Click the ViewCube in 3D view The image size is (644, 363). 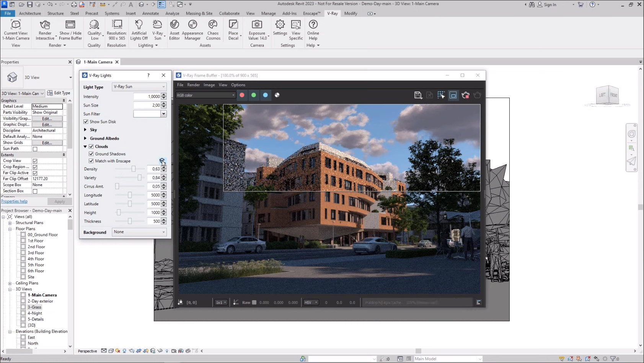pyautogui.click(x=608, y=95)
